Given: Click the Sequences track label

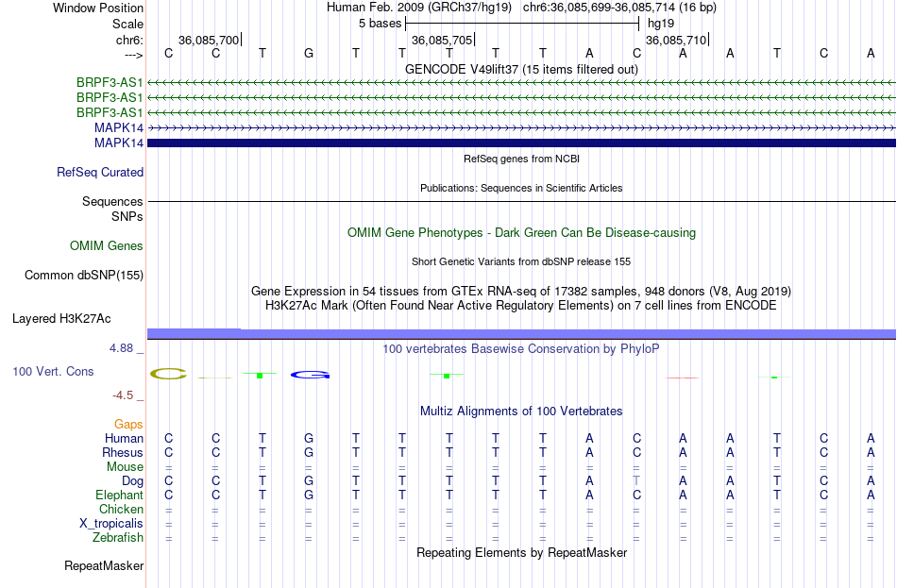Looking at the screenshot, I should 112,201.
